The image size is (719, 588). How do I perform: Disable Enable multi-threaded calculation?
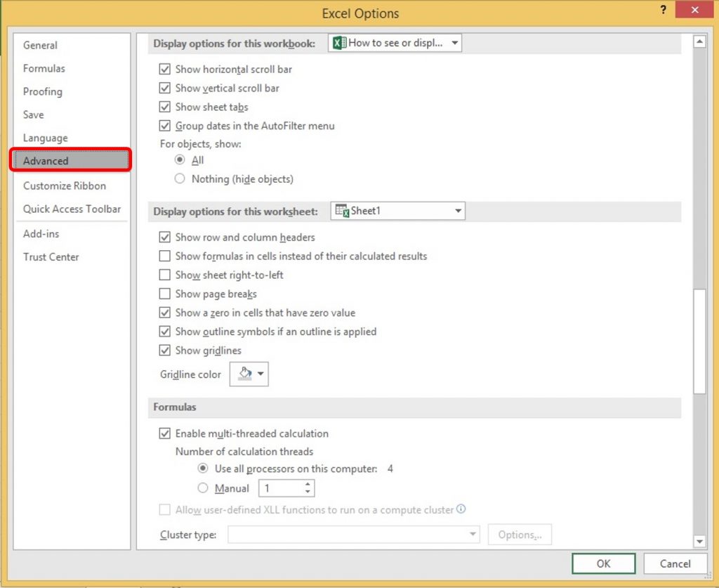(164, 433)
